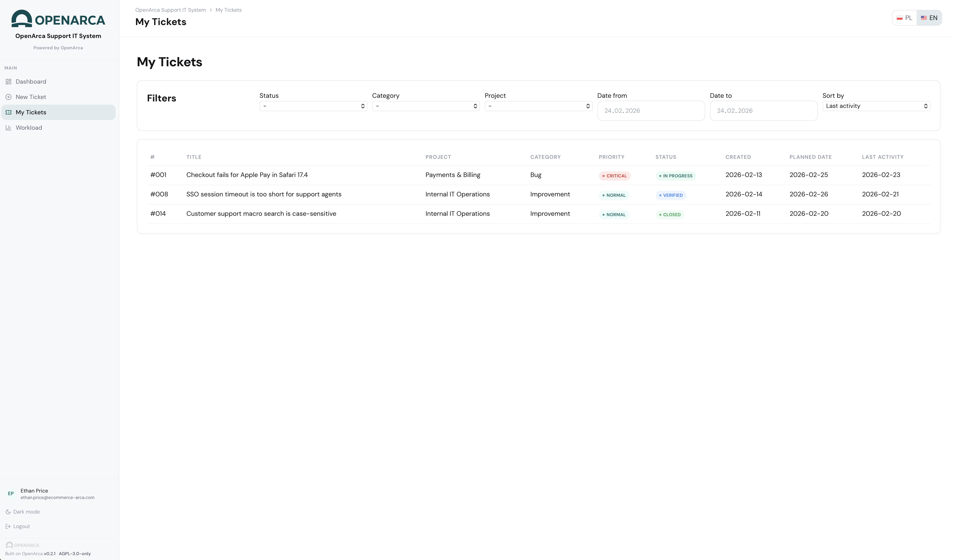Click the My Tickets ticket icon

point(8,112)
